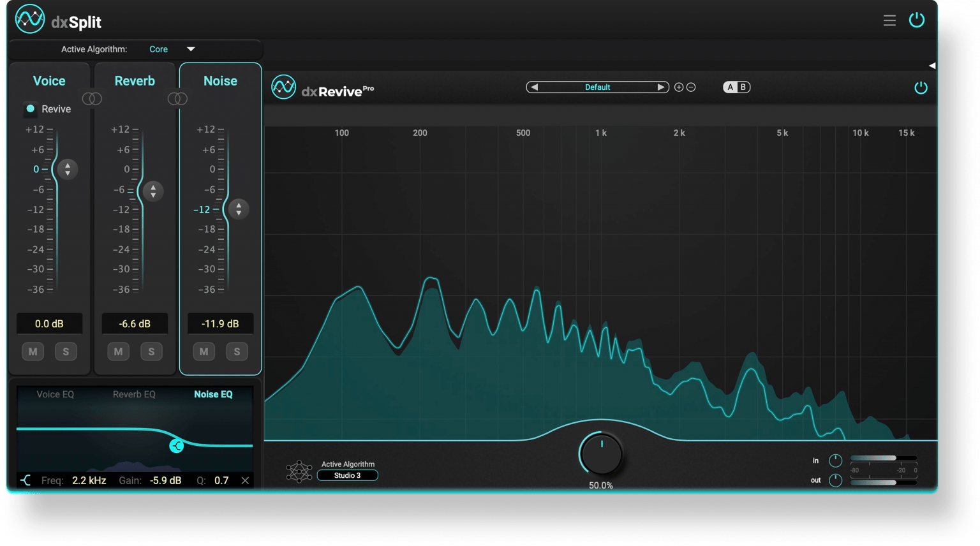
Task: Click the Noise fader handle
Action: coord(239,209)
